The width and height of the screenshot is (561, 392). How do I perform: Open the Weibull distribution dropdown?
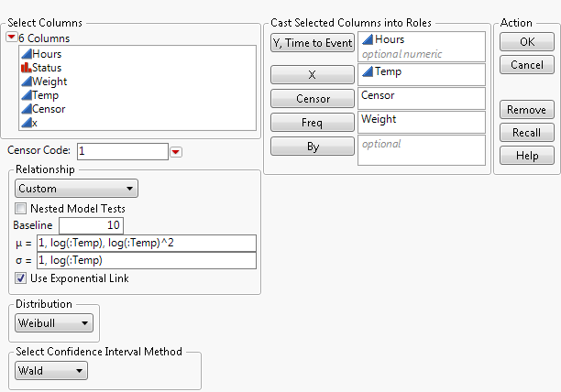point(55,322)
